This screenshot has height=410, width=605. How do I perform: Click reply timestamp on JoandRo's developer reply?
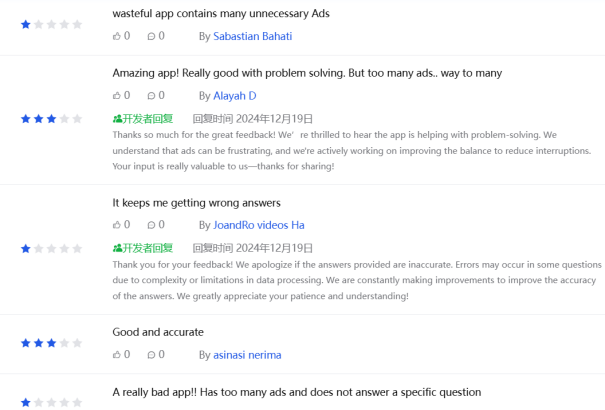click(253, 248)
